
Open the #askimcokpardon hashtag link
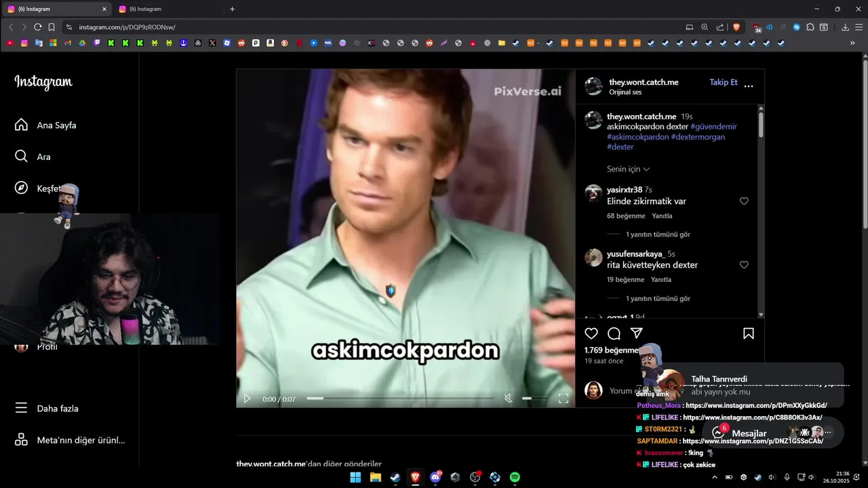pyautogui.click(x=637, y=137)
